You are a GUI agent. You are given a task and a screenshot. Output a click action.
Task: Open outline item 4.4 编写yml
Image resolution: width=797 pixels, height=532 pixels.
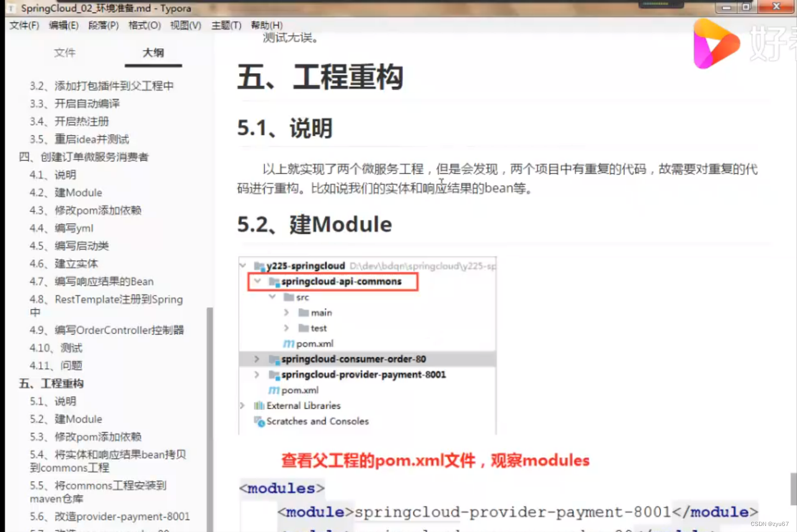[x=61, y=228]
